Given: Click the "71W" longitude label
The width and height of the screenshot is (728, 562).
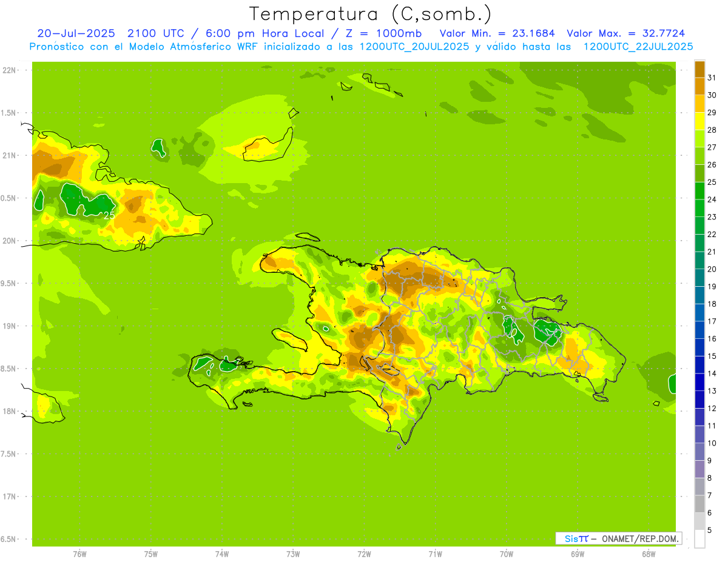Looking at the screenshot, I should pyautogui.click(x=435, y=554).
